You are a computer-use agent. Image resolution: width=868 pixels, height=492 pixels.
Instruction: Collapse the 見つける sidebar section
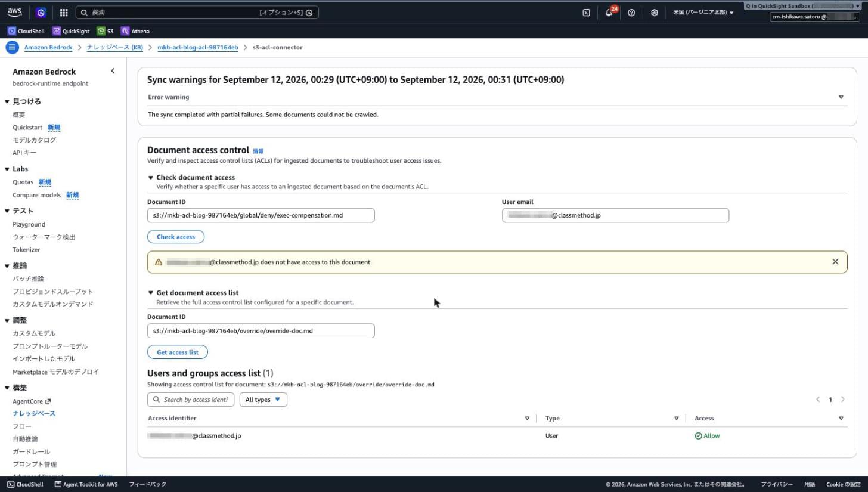[x=7, y=101]
